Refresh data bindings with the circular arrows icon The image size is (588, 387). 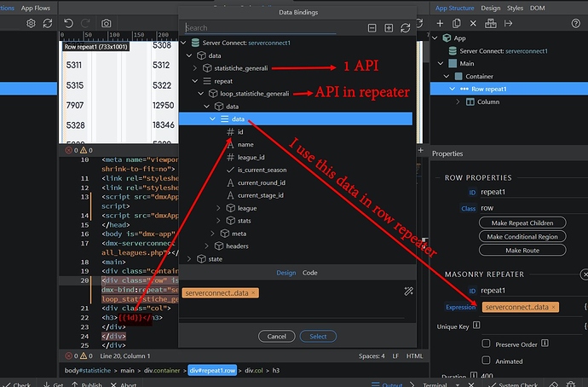(x=406, y=28)
